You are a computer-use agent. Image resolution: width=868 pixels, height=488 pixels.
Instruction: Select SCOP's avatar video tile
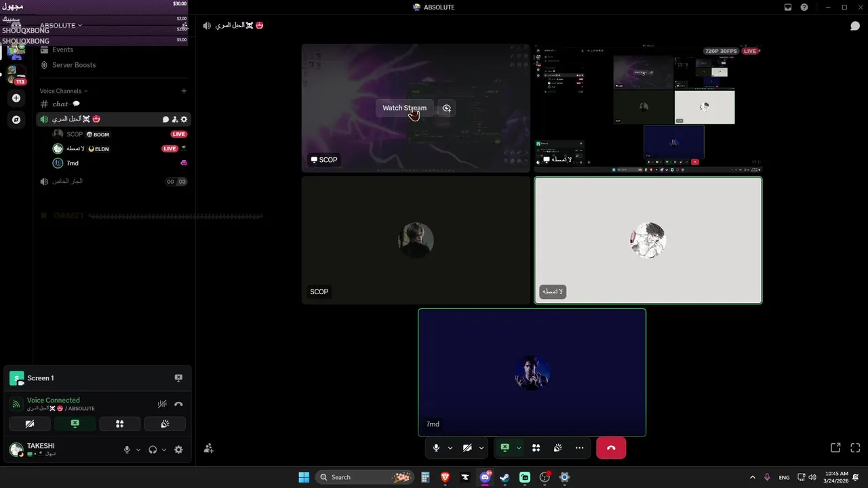point(416,240)
